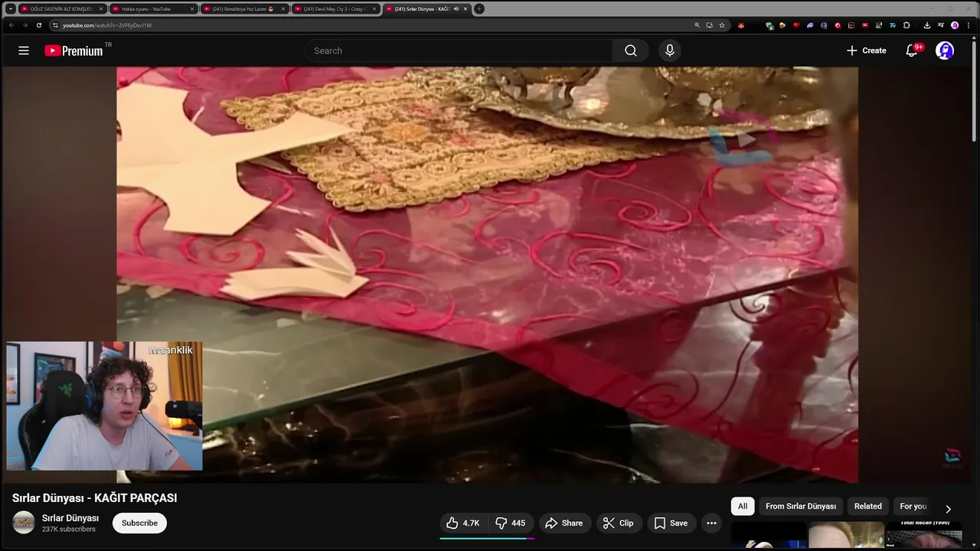The width and height of the screenshot is (980, 551).
Task: Focus the YouTube search field
Action: (459, 51)
